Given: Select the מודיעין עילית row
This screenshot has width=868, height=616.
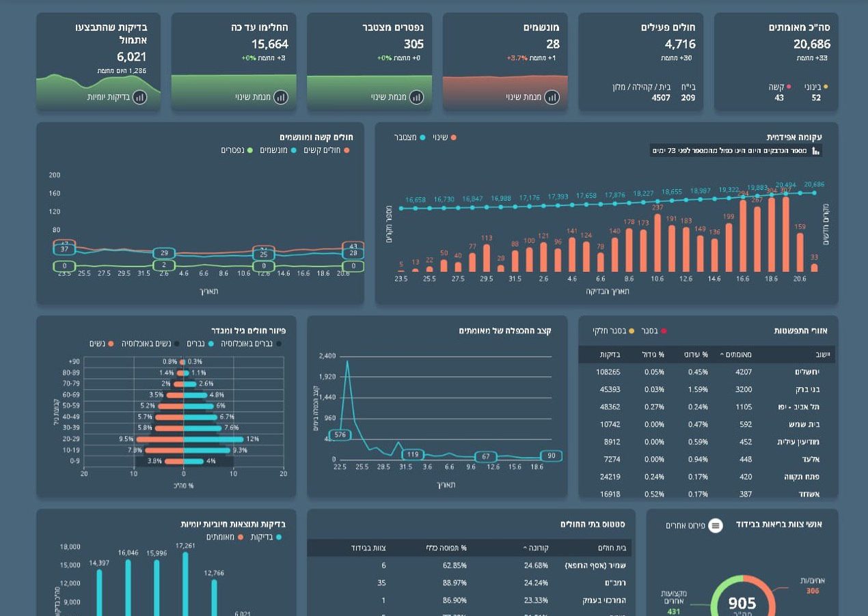Looking at the screenshot, I should [707, 442].
